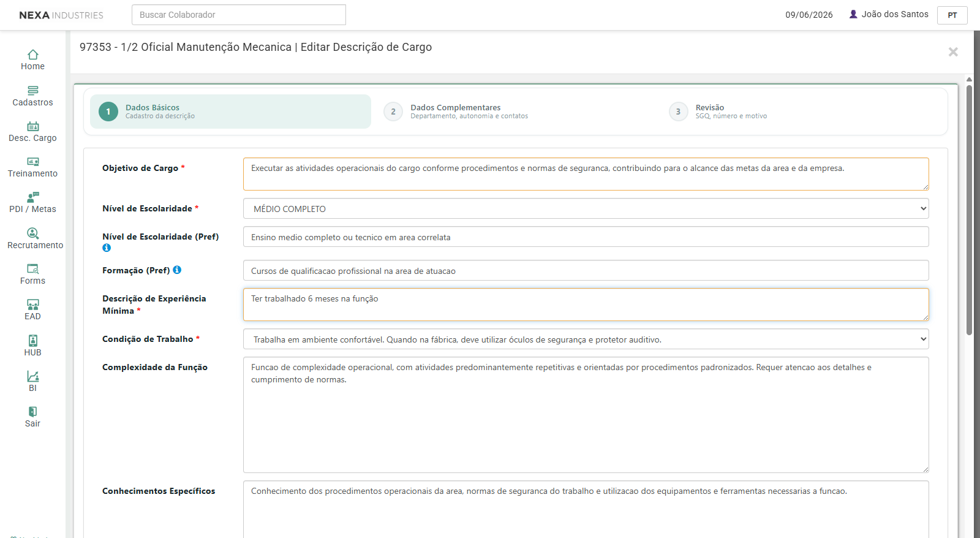
Task: Open the Cadastros sidebar icon
Action: (33, 90)
